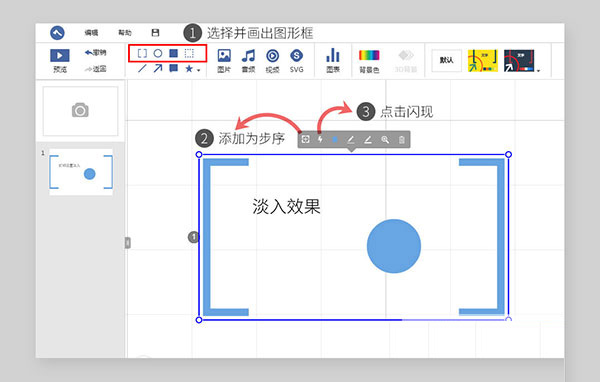Screen dimensions: 600x382
Task: Click the lightning flash effect icon
Action: (x=320, y=139)
